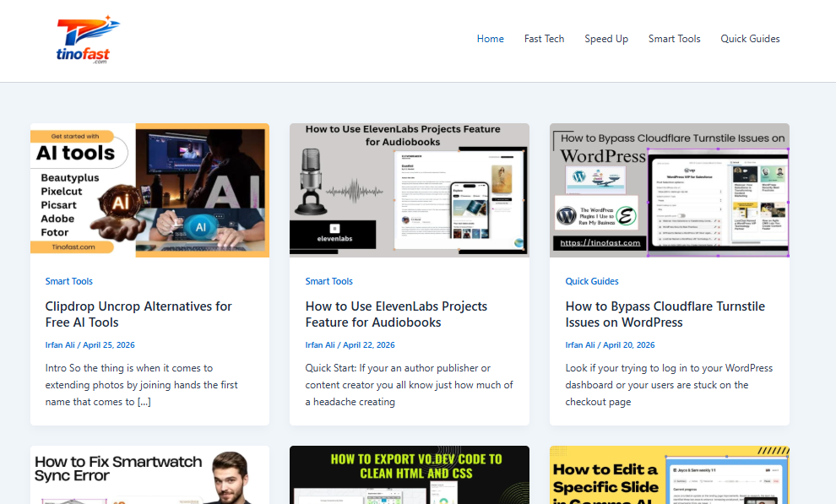The height and width of the screenshot is (504, 836).
Task: Click the excerpt starting 'Intro So the thing'
Action: pos(141,385)
